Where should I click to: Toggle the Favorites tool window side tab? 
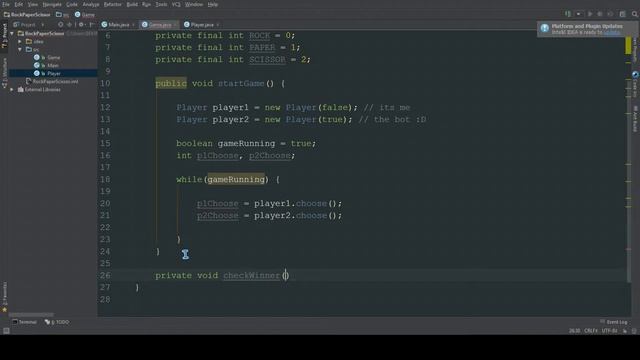(x=4, y=297)
